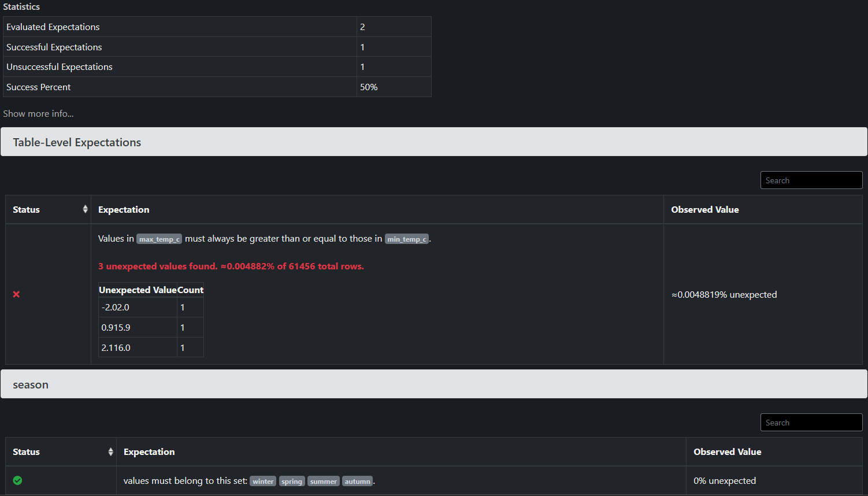Screen dimensions: 868x496
Task: Click the green success checkmark icon
Action: pos(17,480)
